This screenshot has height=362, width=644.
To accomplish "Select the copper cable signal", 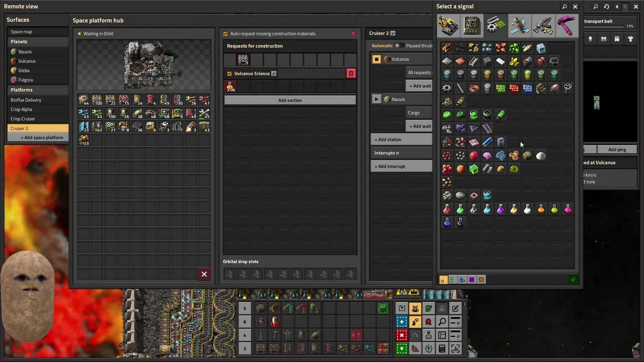I will tap(474, 88).
